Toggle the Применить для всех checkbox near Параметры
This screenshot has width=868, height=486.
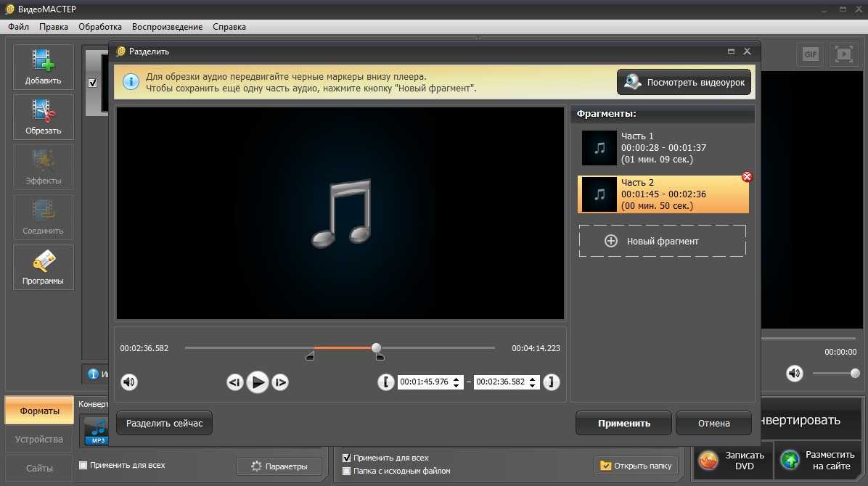[x=83, y=465]
